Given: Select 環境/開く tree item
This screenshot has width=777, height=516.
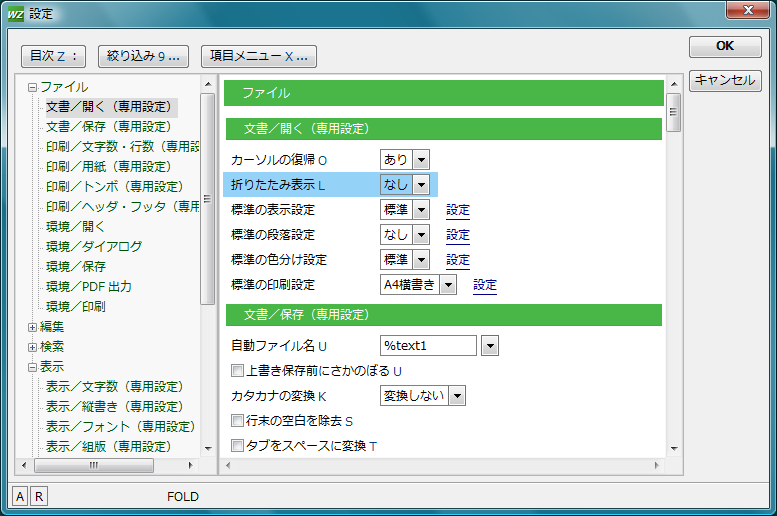Looking at the screenshot, I should click(75, 227).
